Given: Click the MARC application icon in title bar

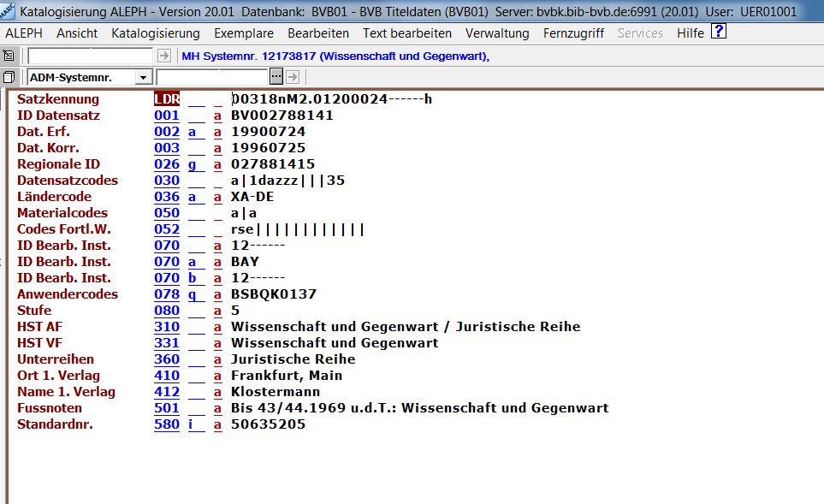Looking at the screenshot, I should 8,11.
